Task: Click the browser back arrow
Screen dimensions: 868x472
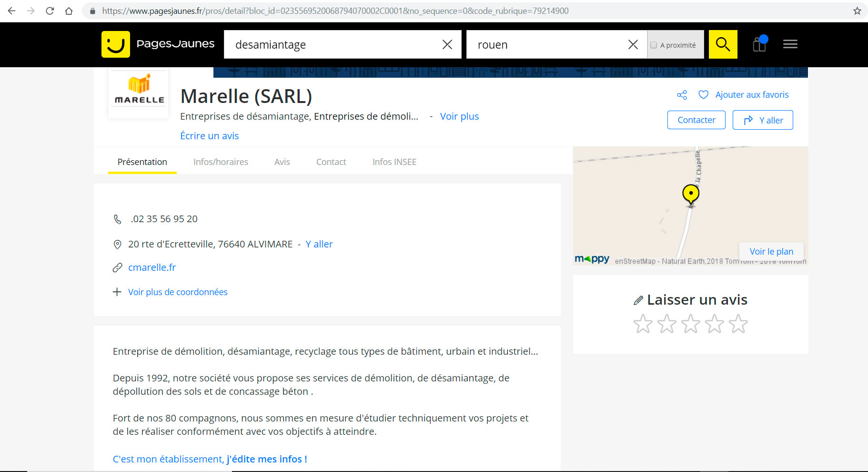Action: pos(11,10)
